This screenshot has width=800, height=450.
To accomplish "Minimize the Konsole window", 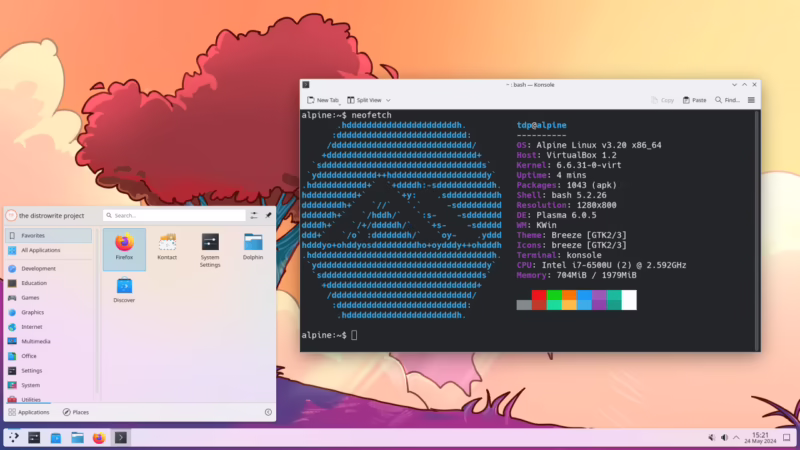I will point(734,85).
